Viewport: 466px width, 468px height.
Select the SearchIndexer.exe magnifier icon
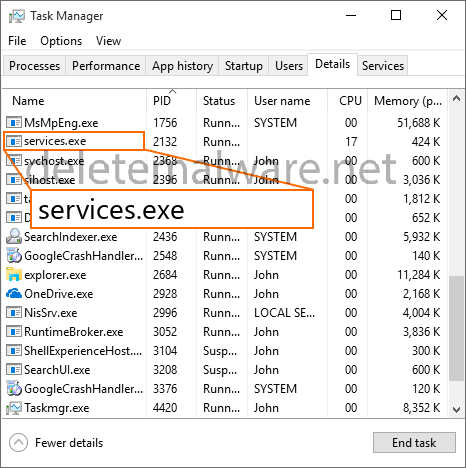pos(14,237)
